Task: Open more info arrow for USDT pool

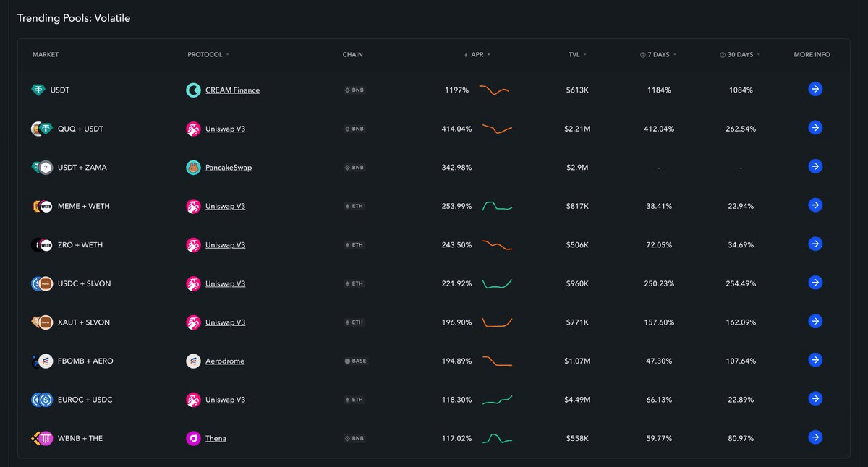Action: 814,90
